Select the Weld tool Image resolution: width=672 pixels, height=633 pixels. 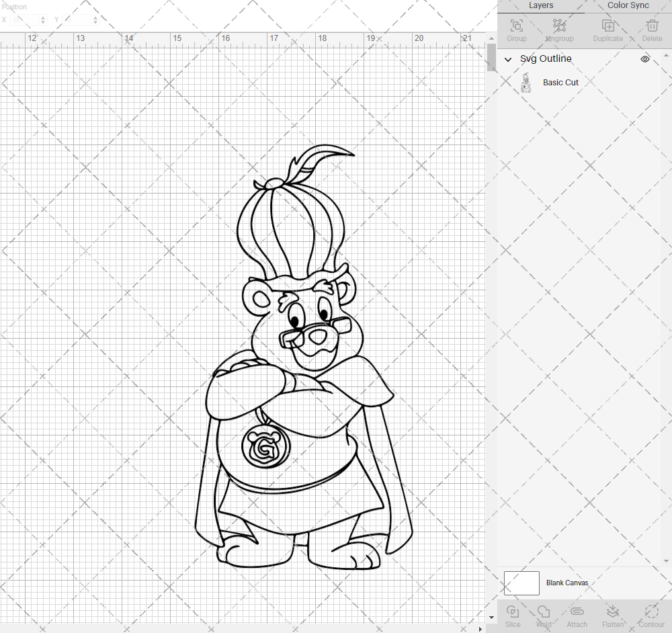(x=544, y=614)
